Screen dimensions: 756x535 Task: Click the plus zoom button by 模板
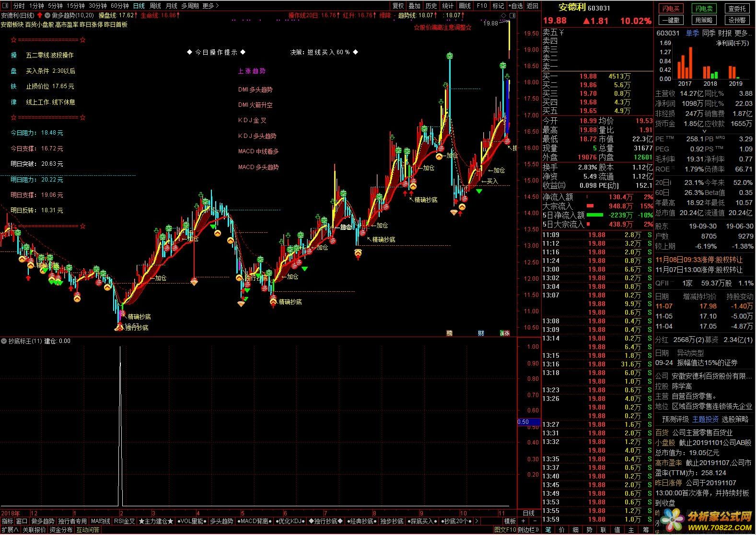pyautogui.click(x=523, y=521)
